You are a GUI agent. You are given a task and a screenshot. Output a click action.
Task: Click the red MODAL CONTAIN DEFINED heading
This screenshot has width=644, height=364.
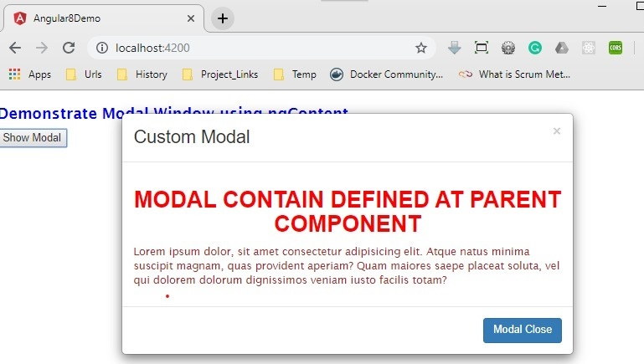tap(348, 212)
